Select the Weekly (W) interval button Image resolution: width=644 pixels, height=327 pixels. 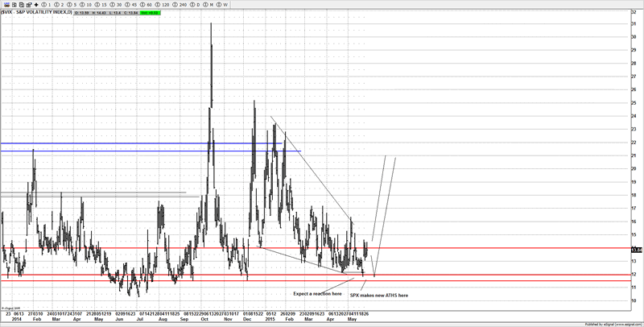[x=223, y=5]
